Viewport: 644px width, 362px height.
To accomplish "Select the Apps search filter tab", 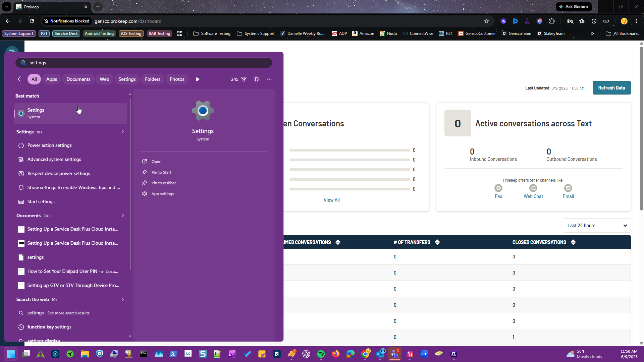I will tap(52, 79).
